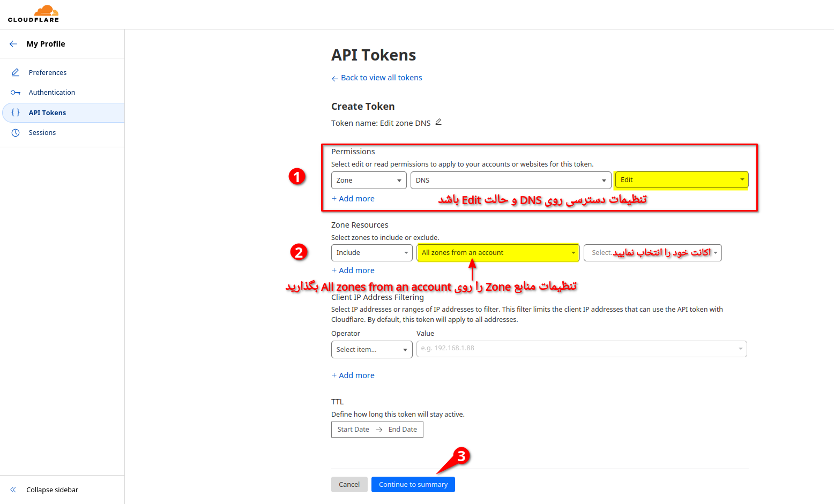Open the 'All zones from an account' dropdown
This screenshot has width=834, height=504.
coord(498,253)
